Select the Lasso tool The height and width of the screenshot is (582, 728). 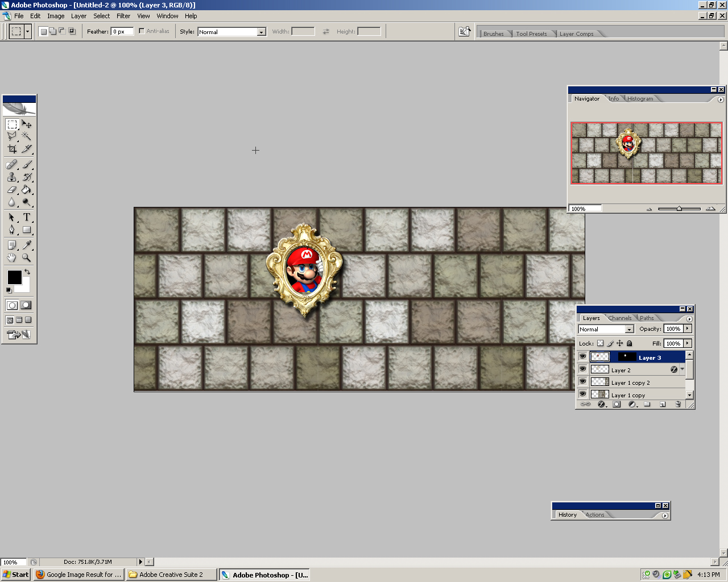(x=12, y=136)
